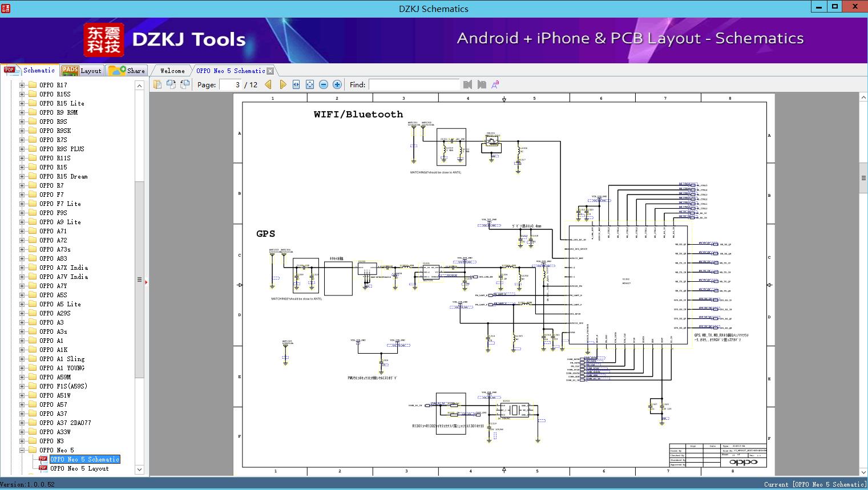Collapse the OPPO Neo 5 tree node

tap(22, 450)
